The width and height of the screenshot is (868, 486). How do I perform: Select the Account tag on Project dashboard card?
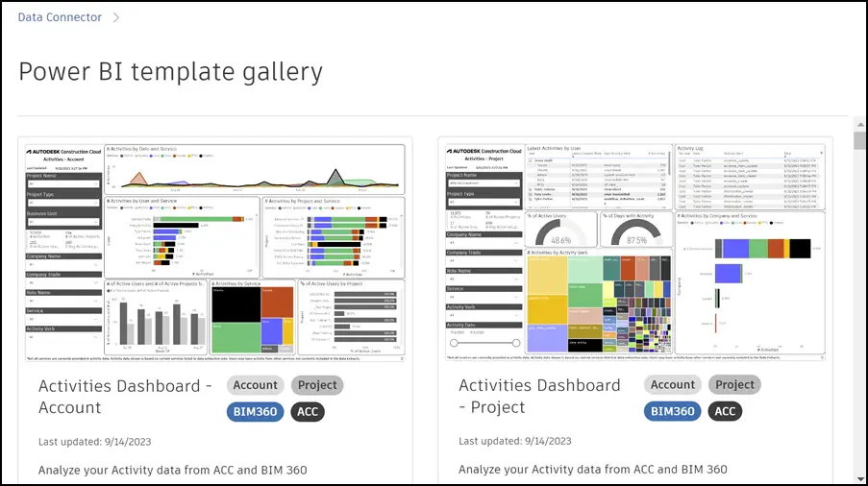673,385
